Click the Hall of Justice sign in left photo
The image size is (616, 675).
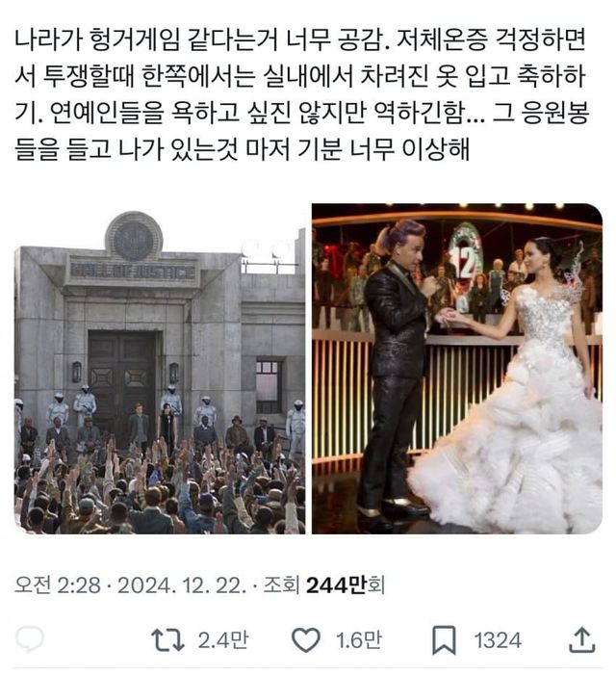133,273
